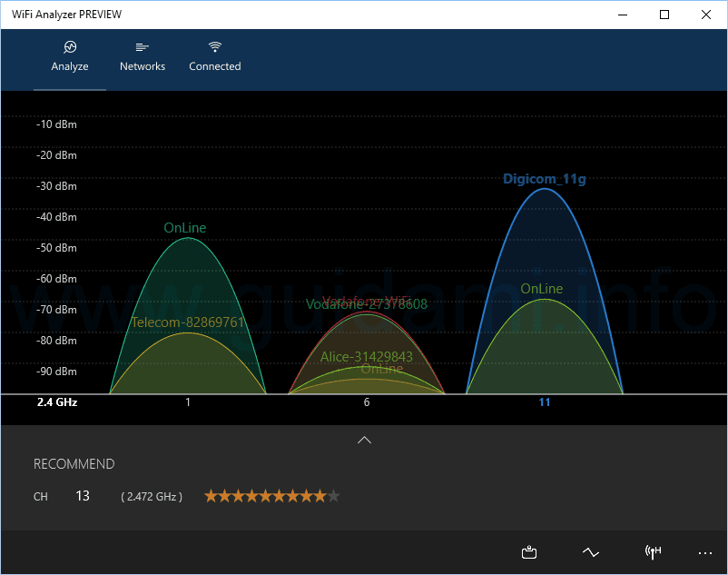The width and height of the screenshot is (728, 575).
Task: Expand the recommendation panel chevron
Action: coord(365,440)
